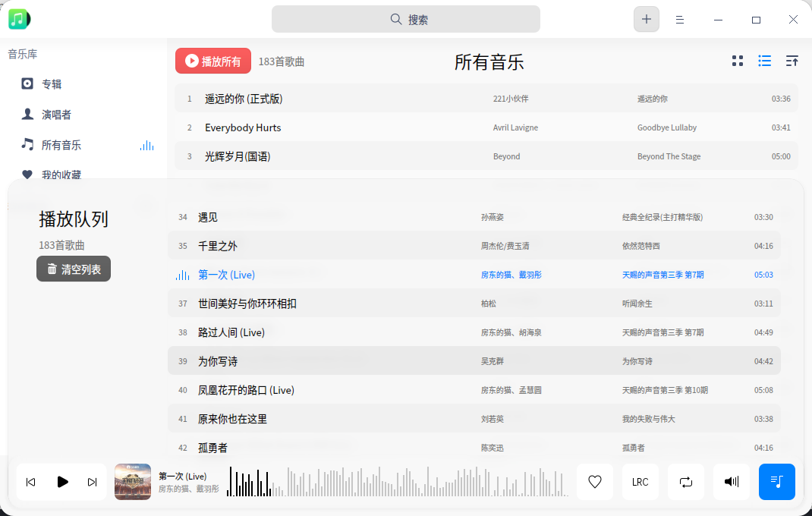Select 世间美好与你环环相扣 in queue
The height and width of the screenshot is (516, 812).
(x=474, y=304)
